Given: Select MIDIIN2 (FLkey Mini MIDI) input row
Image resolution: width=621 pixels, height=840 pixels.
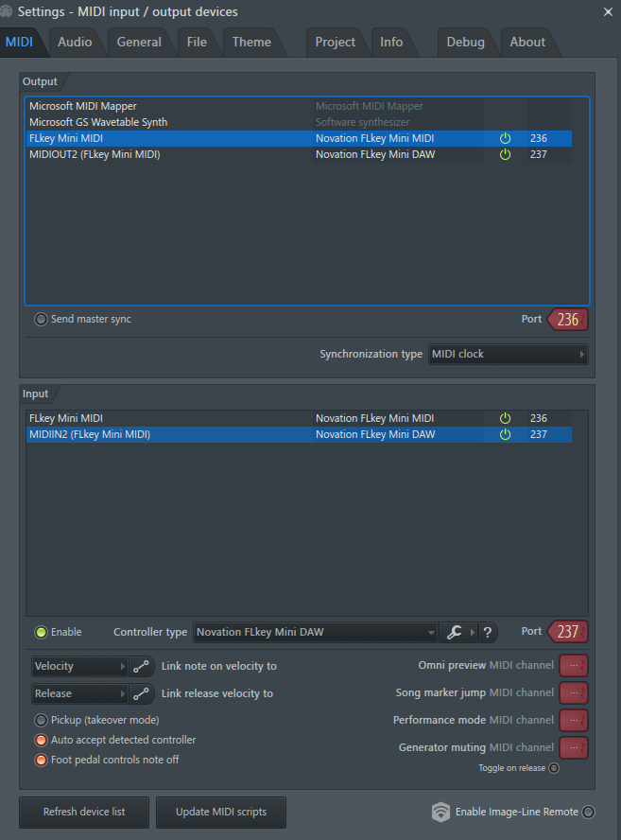Looking at the screenshot, I should coord(300,434).
